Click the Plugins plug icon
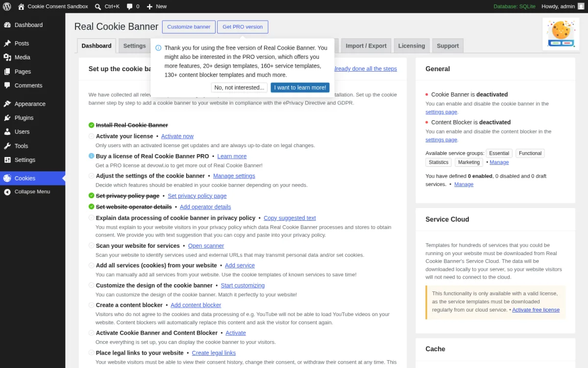588x368 pixels. 7,118
